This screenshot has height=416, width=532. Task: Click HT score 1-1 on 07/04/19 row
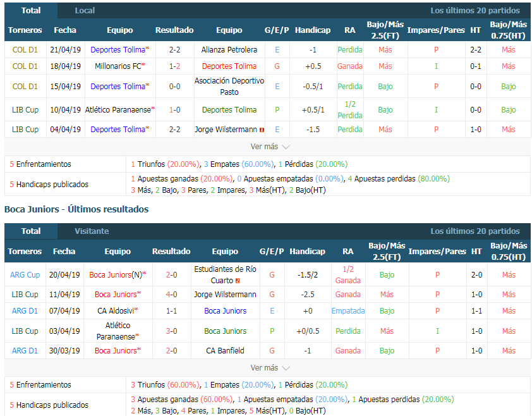click(476, 310)
